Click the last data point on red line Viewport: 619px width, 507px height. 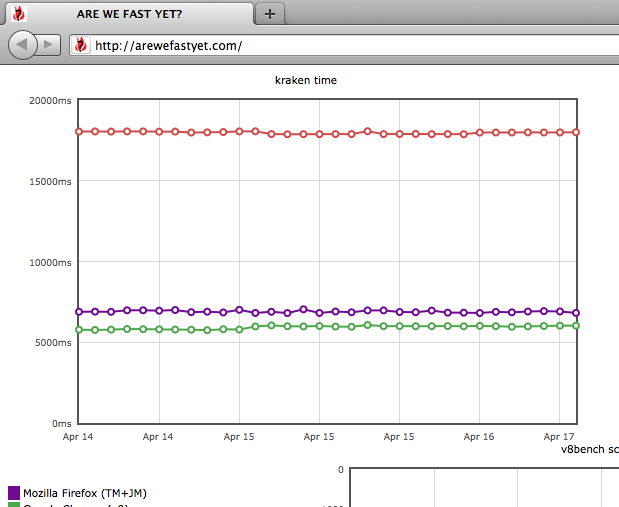(x=576, y=132)
